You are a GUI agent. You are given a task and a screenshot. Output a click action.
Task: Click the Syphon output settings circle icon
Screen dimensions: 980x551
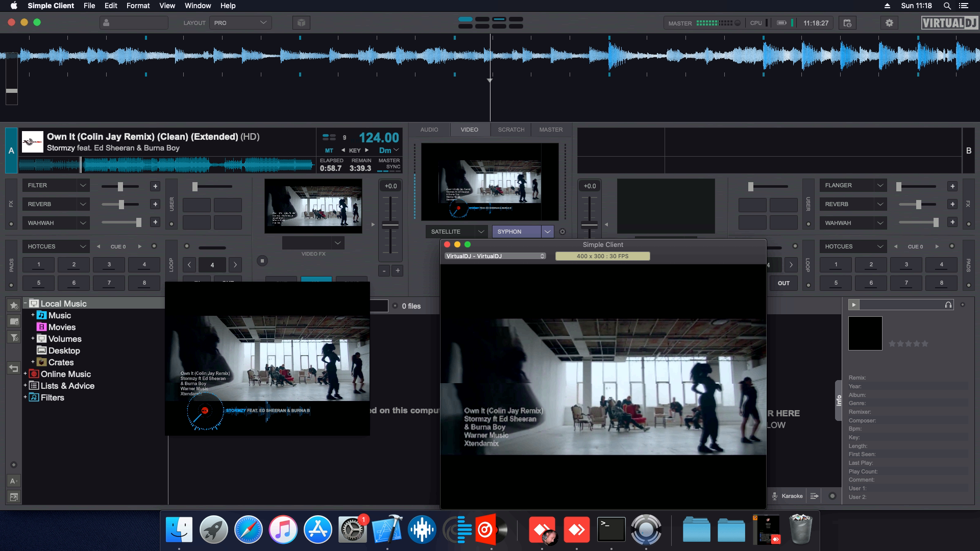[x=562, y=232]
